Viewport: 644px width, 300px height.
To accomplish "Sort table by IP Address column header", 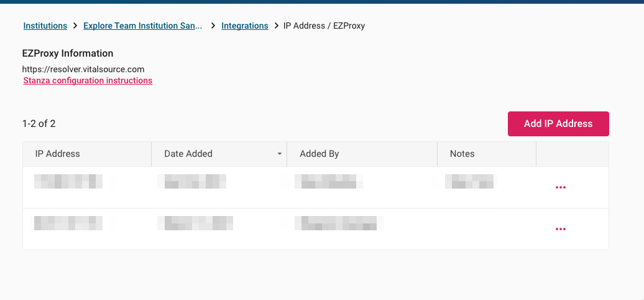I will [x=87, y=154].
